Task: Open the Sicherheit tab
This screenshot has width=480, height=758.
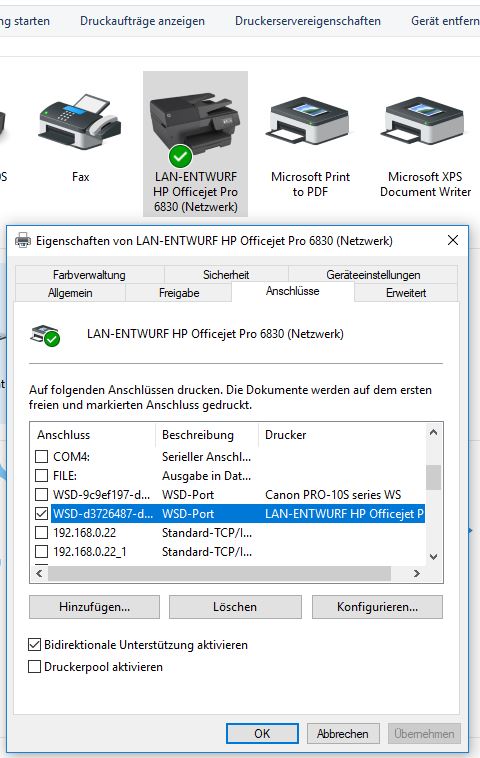Action: 226,275
